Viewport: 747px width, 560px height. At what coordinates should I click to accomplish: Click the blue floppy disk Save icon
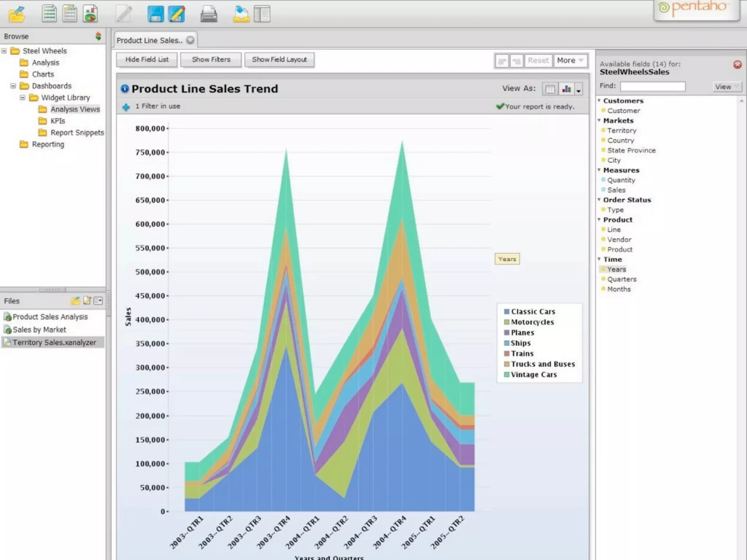pos(155,15)
